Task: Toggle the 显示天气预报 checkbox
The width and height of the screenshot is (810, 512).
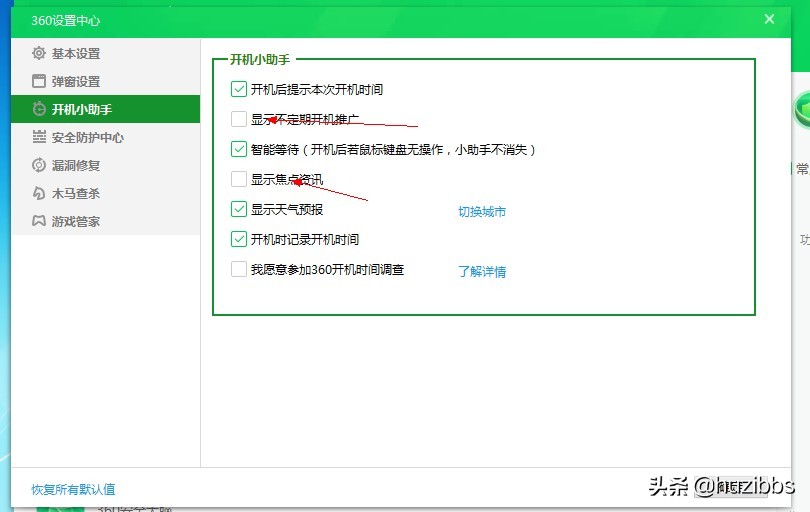Action: coord(239,209)
